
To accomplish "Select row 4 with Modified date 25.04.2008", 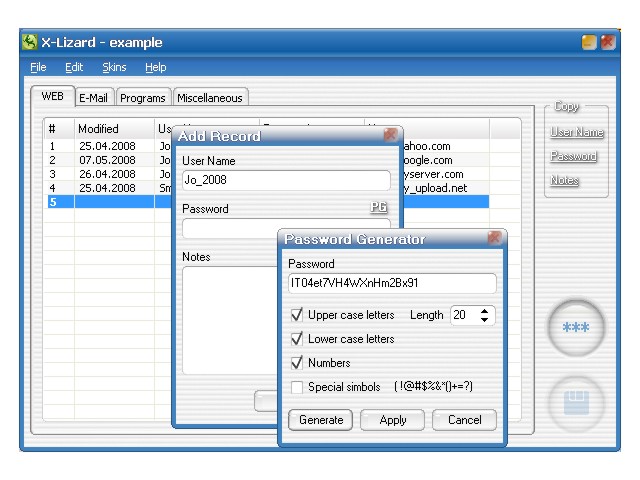I will tap(107, 188).
